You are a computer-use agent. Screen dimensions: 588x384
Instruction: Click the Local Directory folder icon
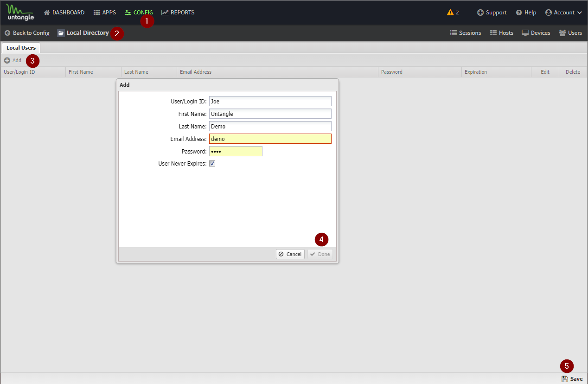pos(61,33)
